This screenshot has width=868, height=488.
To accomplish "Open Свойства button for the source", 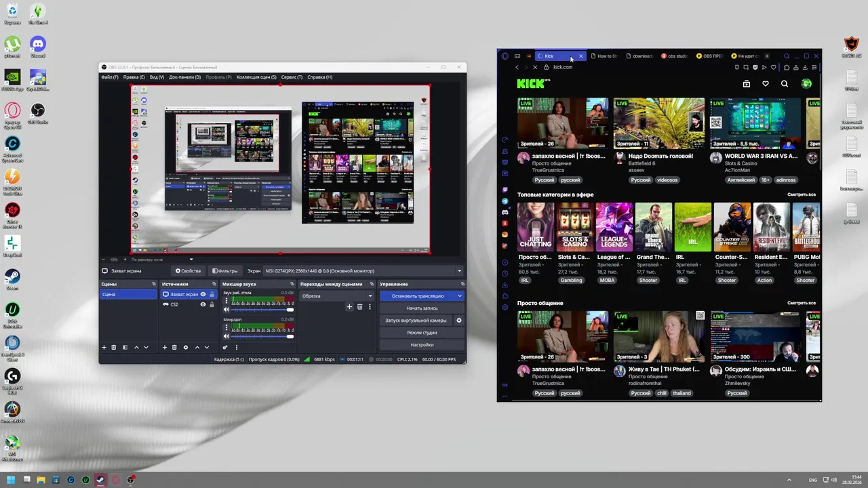I will click(x=189, y=271).
